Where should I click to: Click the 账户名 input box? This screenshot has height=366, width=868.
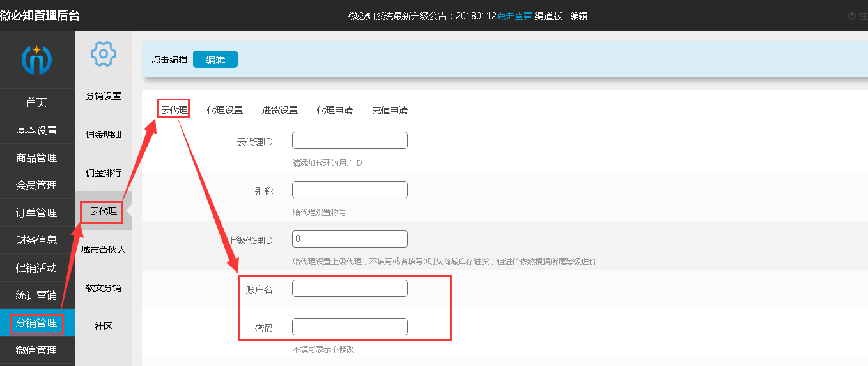click(x=350, y=289)
